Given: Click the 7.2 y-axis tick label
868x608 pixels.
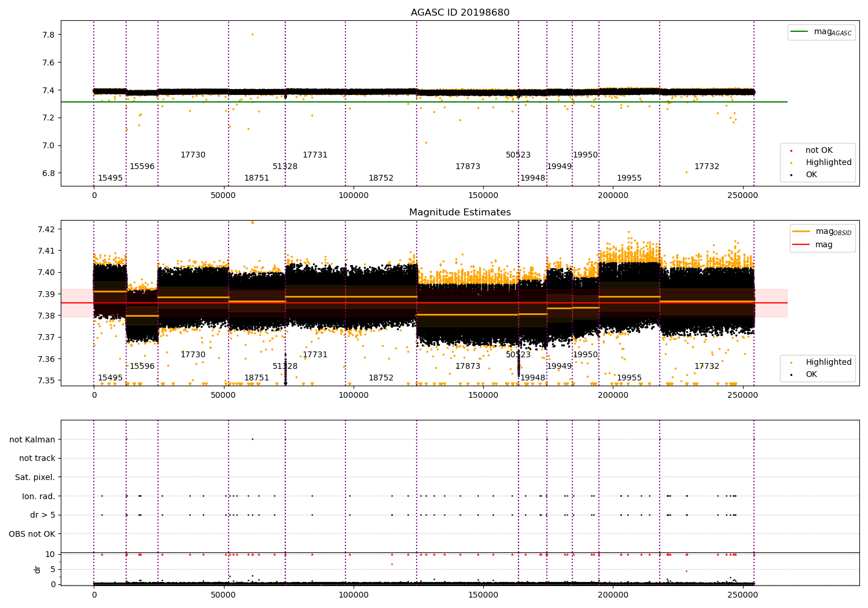Looking at the screenshot, I should click(49, 118).
